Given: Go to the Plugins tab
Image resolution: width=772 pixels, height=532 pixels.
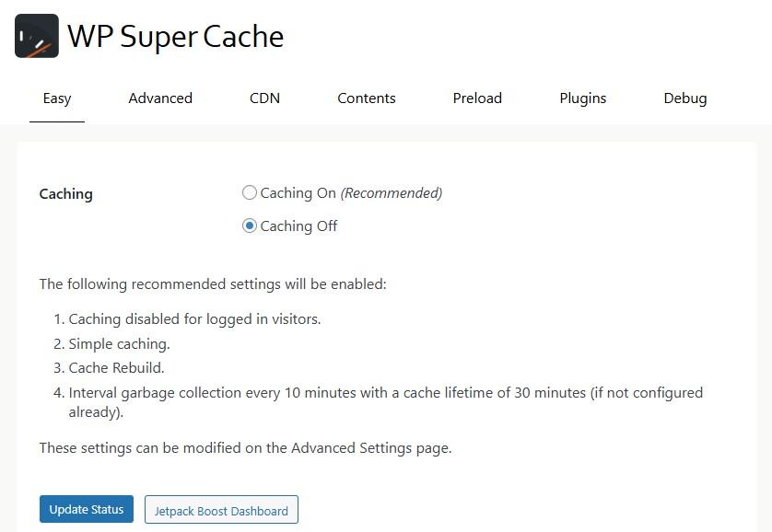Looking at the screenshot, I should coord(582,98).
